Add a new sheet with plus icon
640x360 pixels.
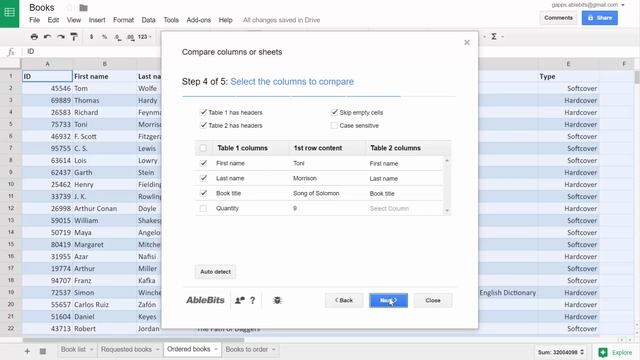click(27, 351)
